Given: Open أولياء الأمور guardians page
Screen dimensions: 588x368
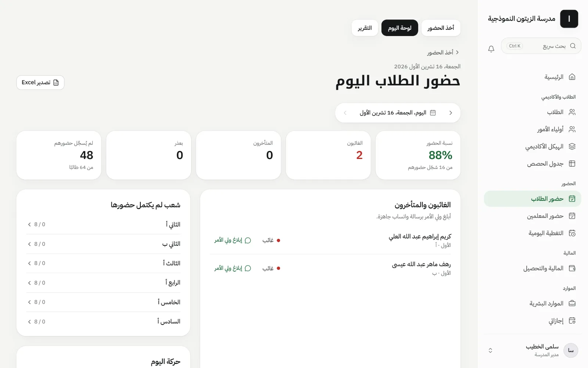Looking at the screenshot, I should (533, 129).
